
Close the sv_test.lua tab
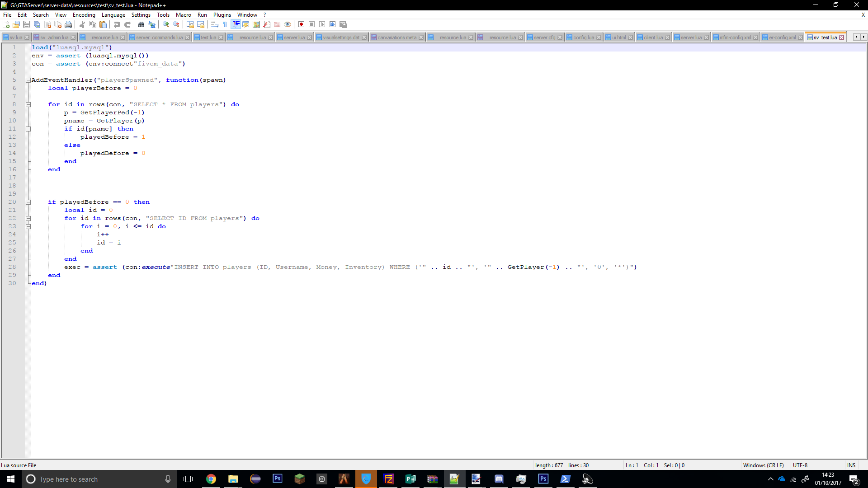pos(841,38)
